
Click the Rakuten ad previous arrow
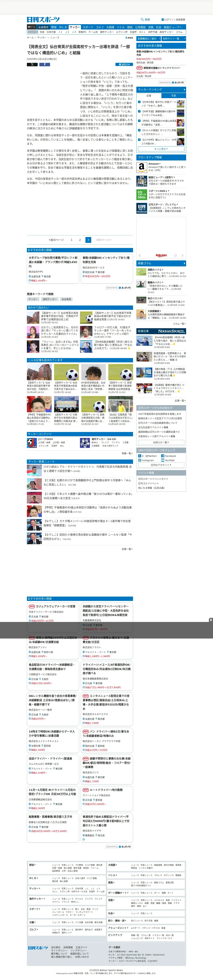pyautogui.click(x=140, y=255)
